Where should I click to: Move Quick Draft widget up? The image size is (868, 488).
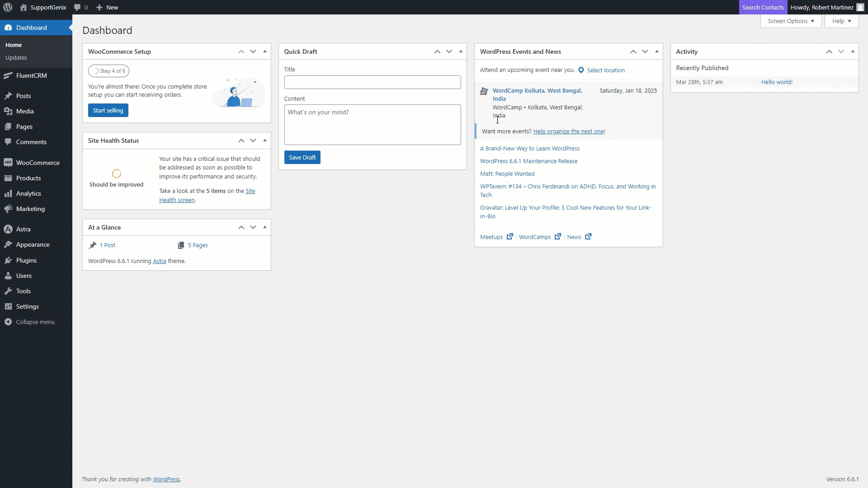pos(437,52)
